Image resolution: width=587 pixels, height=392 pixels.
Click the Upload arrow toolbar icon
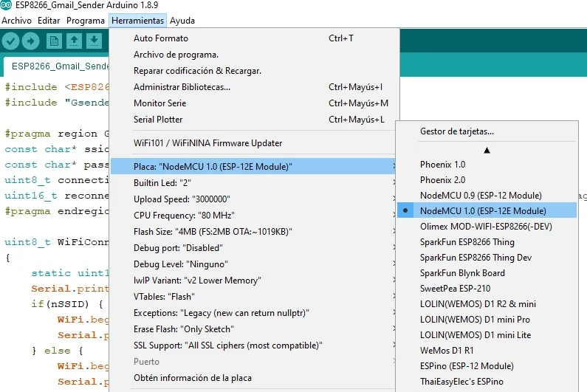tap(31, 41)
